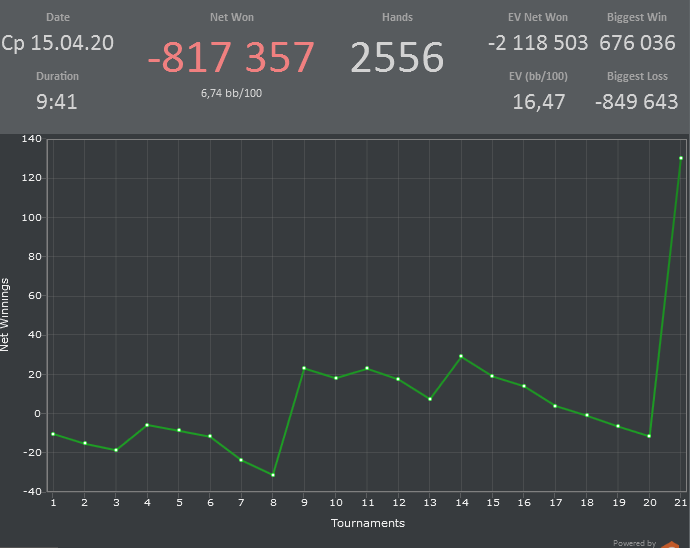Click the Hands heading label
Screen dimensions: 690x548
pos(397,17)
